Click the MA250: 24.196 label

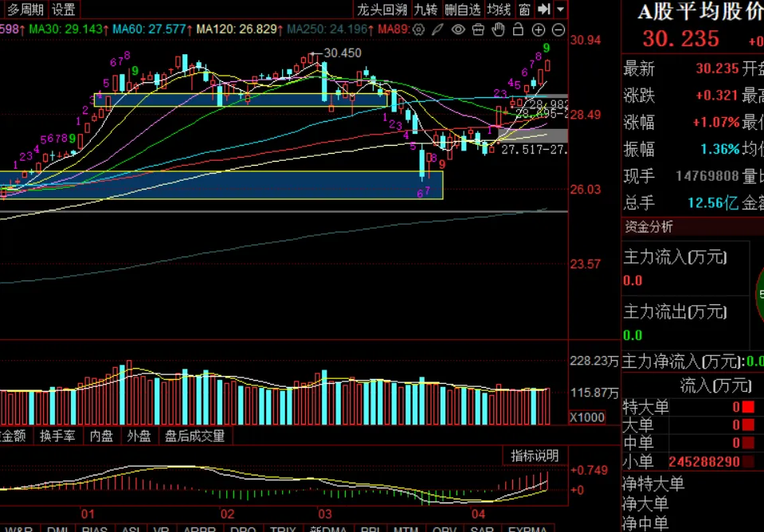click(x=331, y=29)
